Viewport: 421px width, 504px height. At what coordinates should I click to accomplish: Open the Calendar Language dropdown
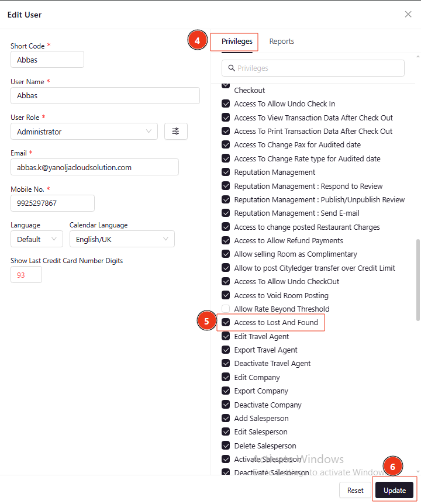pyautogui.click(x=122, y=239)
